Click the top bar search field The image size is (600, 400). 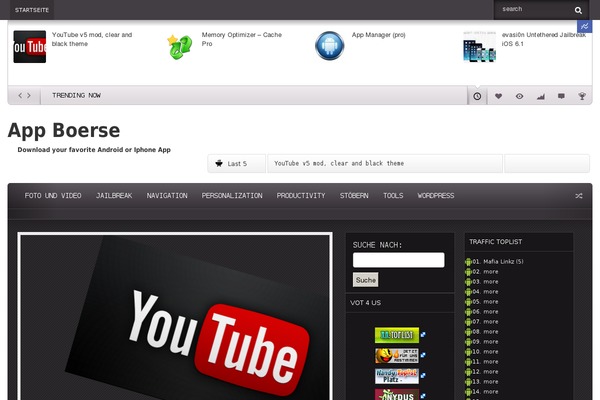click(534, 10)
